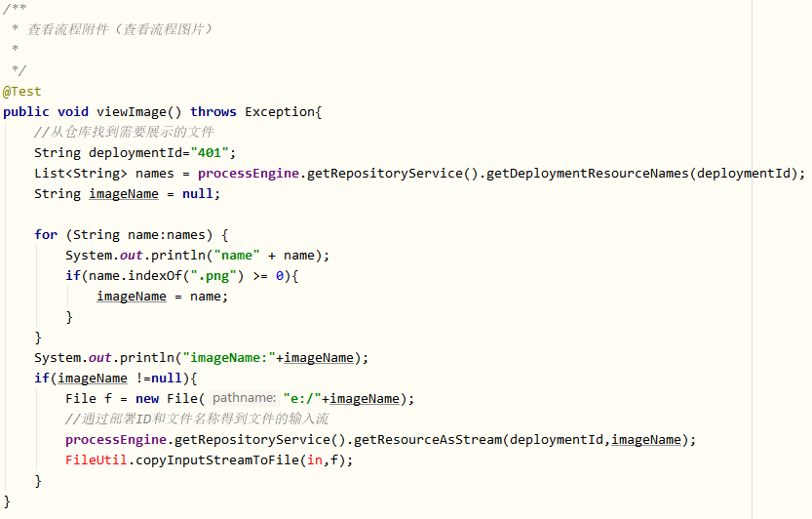Click getResourceAsStream method call
Viewport: 812px width, 519px height.
pos(428,440)
